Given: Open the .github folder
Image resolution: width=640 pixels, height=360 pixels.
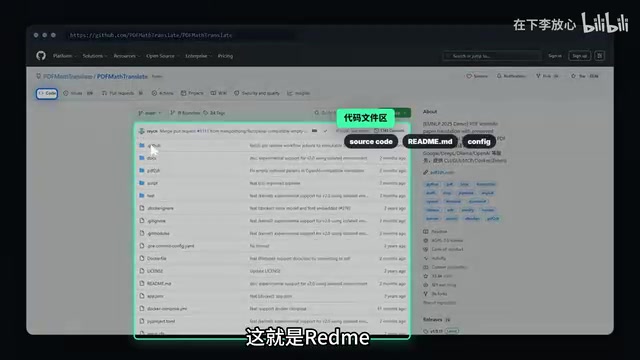Looking at the screenshot, I should click(x=154, y=146).
